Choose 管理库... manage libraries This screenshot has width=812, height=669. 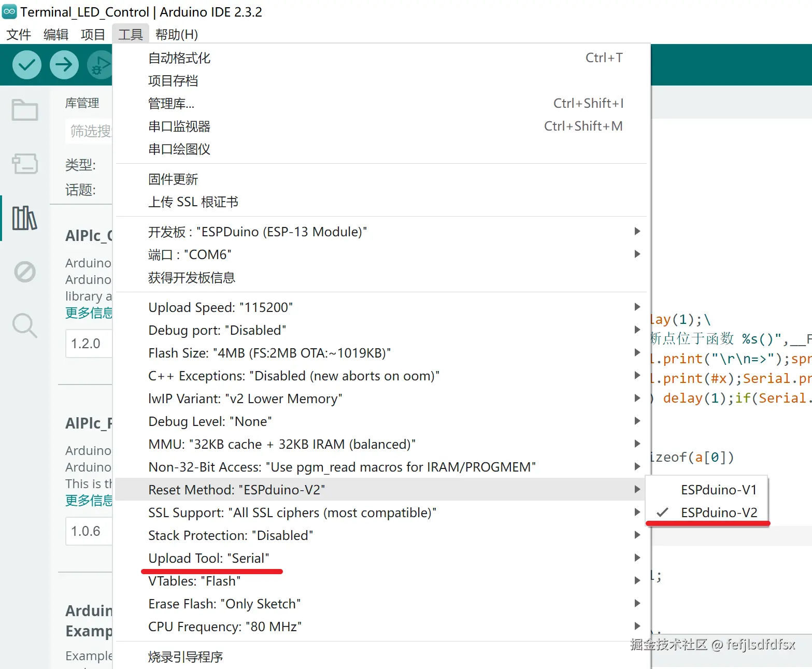point(381,103)
